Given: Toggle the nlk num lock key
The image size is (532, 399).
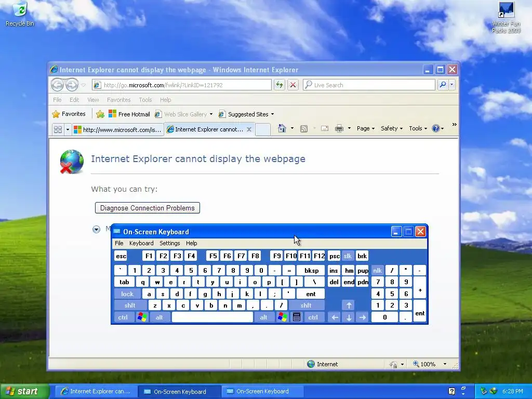Looking at the screenshot, I should point(377,270).
